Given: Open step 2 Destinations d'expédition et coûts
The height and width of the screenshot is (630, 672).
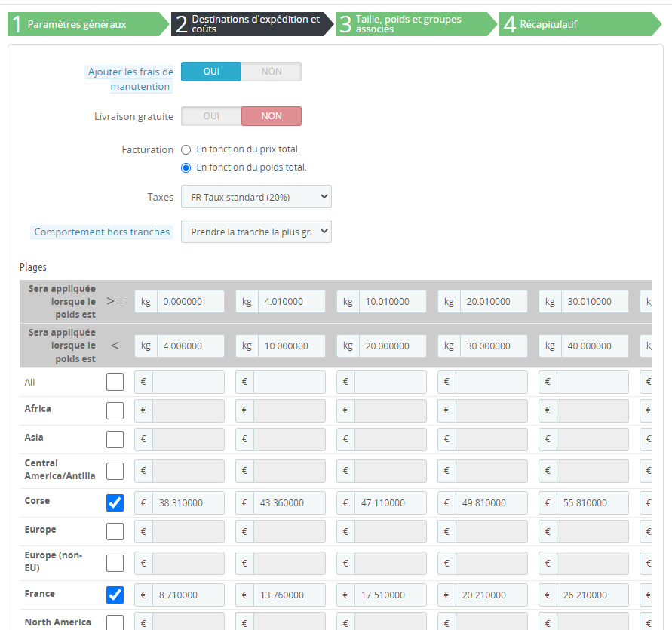Looking at the screenshot, I should pyautogui.click(x=252, y=24).
